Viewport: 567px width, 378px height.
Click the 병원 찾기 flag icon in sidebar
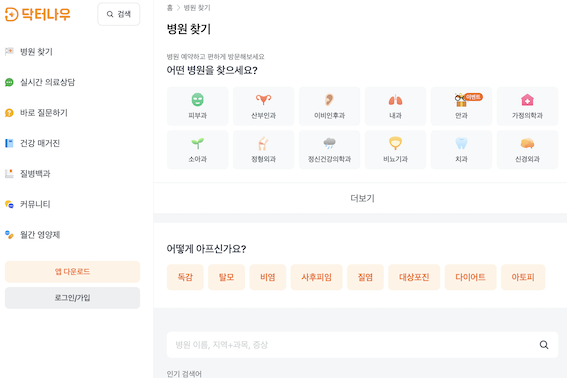point(9,52)
